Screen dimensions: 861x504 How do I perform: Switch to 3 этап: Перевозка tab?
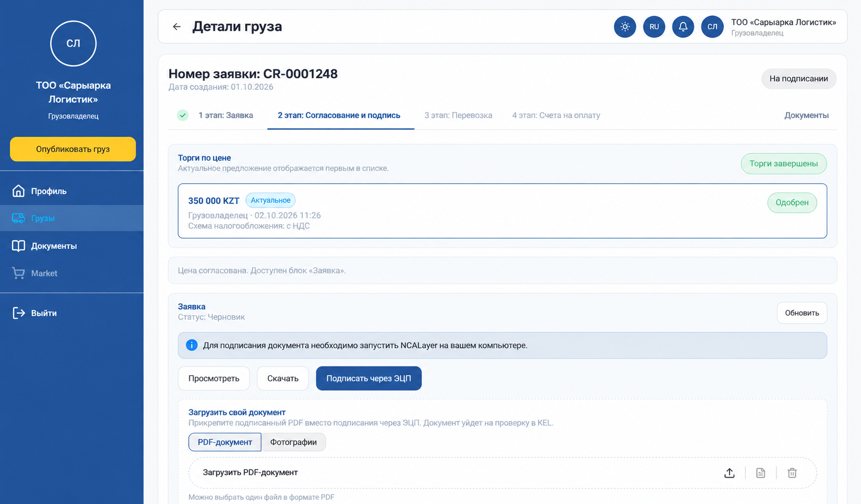pos(458,115)
